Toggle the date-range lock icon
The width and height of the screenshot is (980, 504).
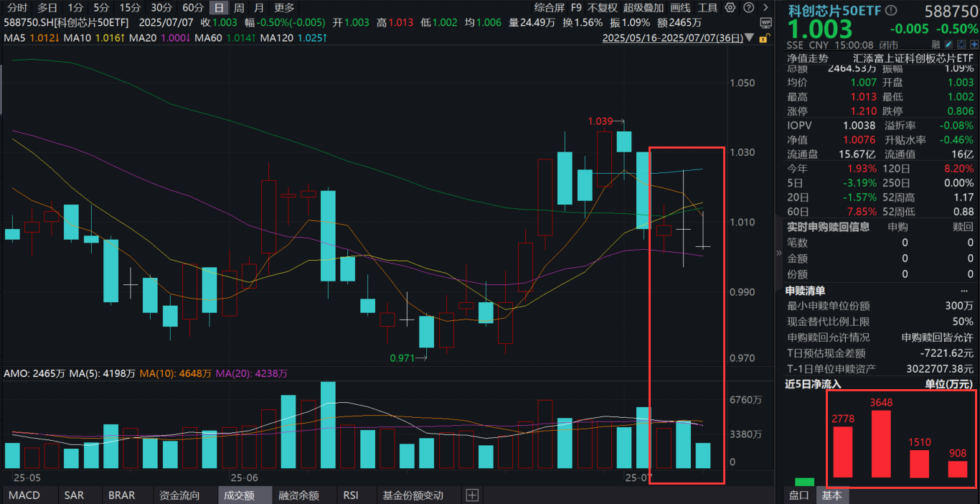(763, 37)
